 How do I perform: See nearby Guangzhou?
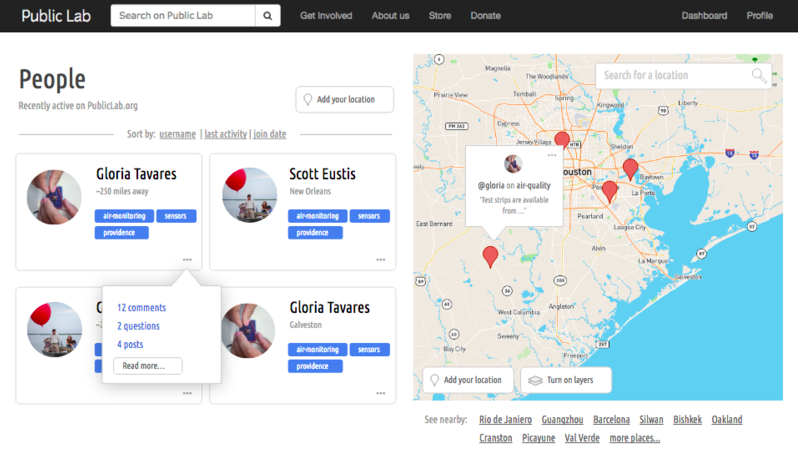pyautogui.click(x=562, y=420)
